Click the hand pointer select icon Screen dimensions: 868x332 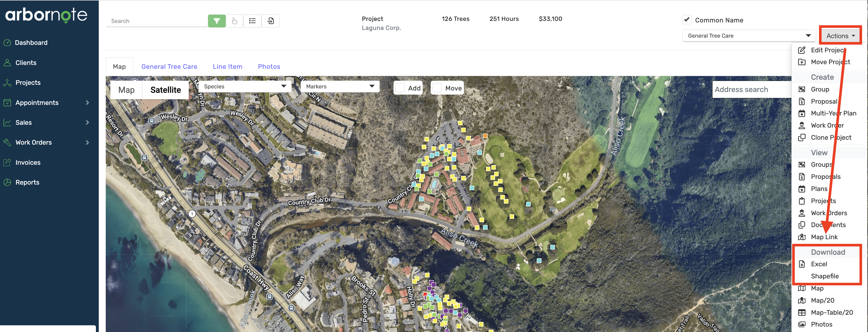234,21
